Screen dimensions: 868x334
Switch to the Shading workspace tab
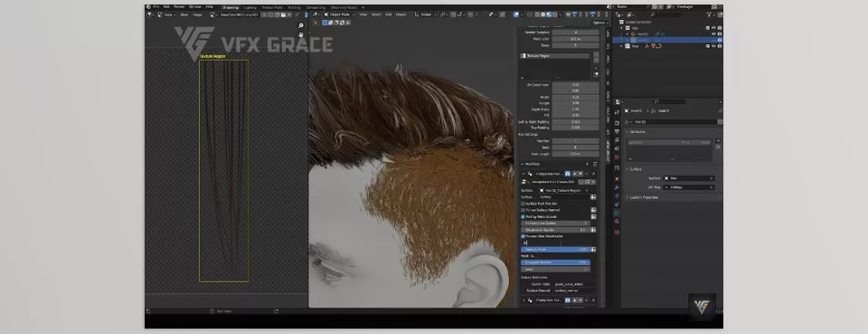[x=294, y=7]
